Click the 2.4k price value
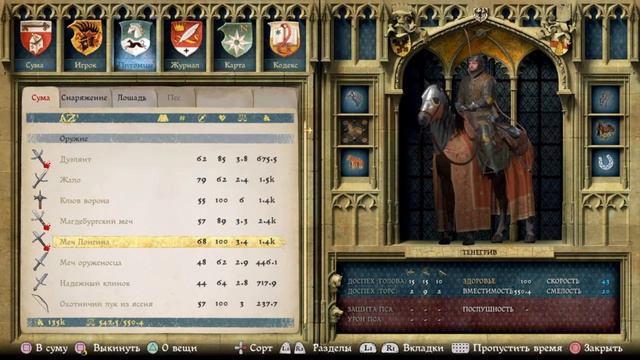 click(267, 221)
